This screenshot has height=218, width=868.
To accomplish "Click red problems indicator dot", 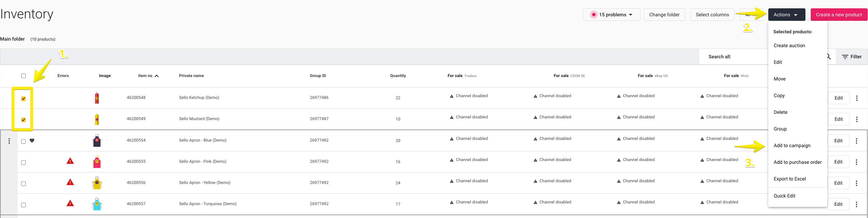I will [593, 15].
